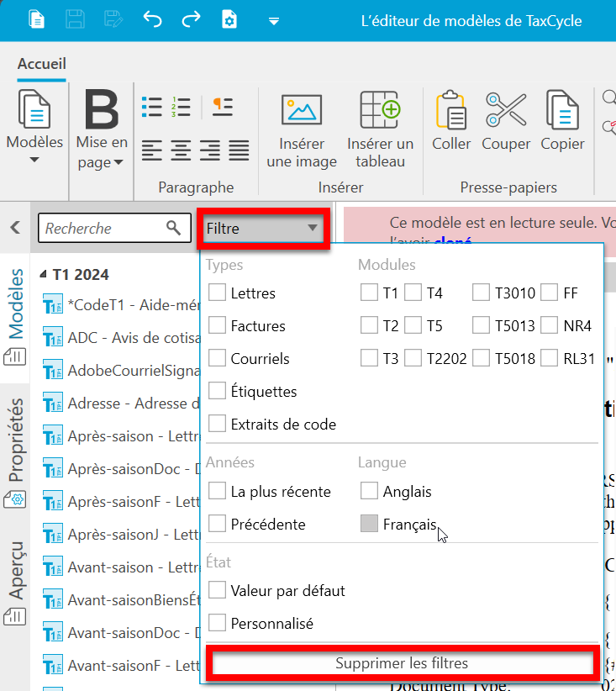Open the Mise en page dropdown
616x691 pixels.
[x=102, y=129]
